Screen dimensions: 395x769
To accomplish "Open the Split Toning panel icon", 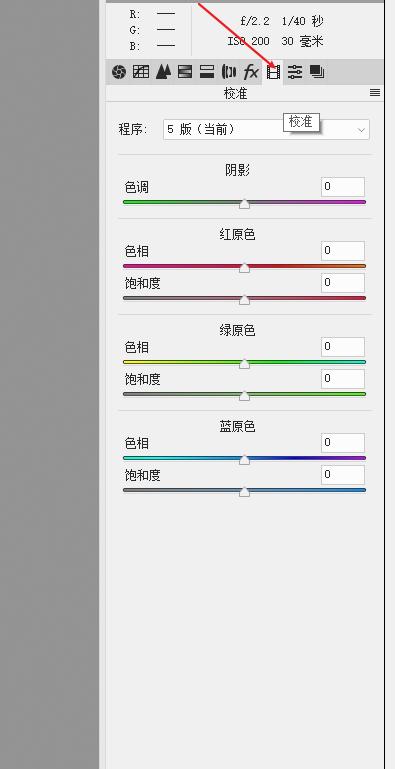I will click(x=207, y=72).
